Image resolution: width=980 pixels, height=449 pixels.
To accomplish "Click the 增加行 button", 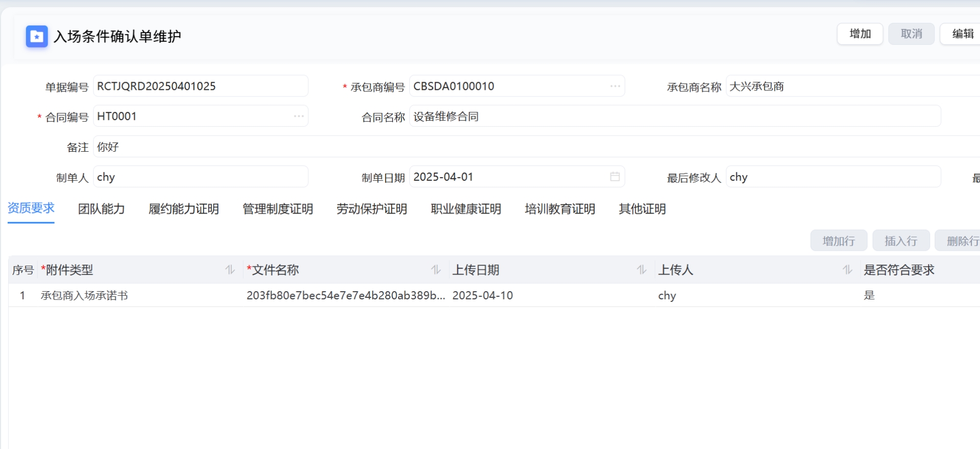I will click(x=839, y=241).
